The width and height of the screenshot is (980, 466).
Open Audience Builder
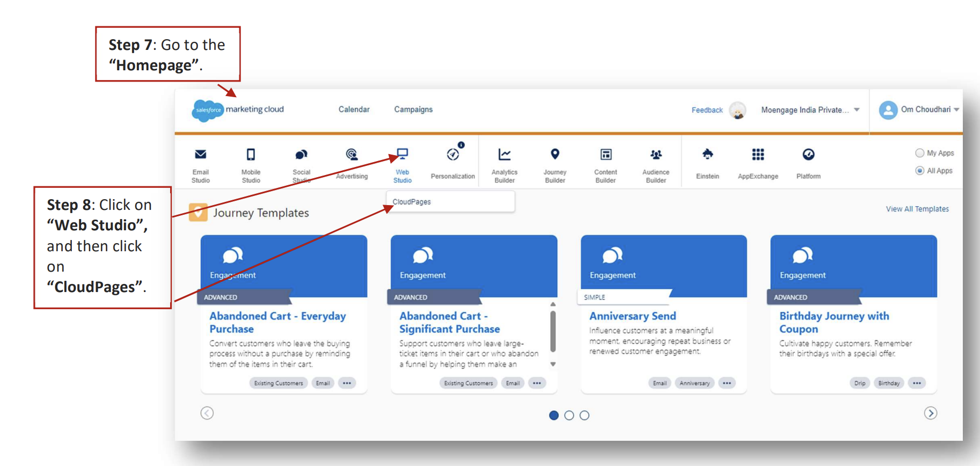(656, 166)
